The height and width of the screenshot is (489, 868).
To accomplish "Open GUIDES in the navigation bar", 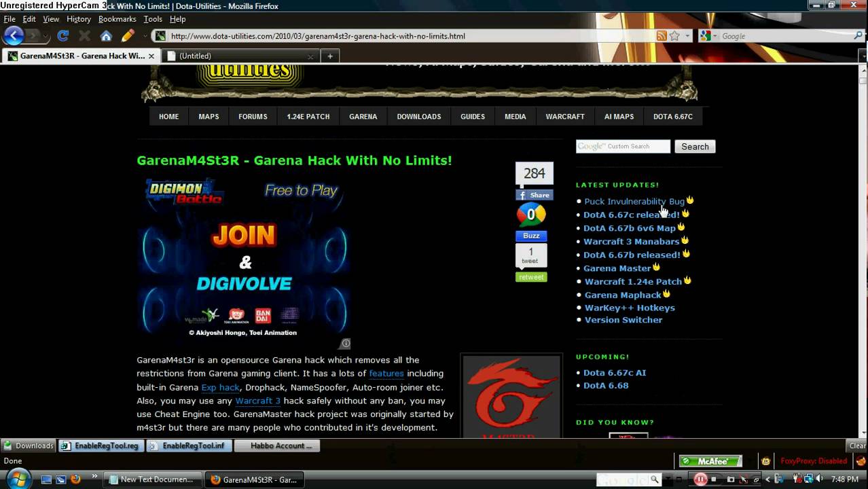I will [x=473, y=117].
